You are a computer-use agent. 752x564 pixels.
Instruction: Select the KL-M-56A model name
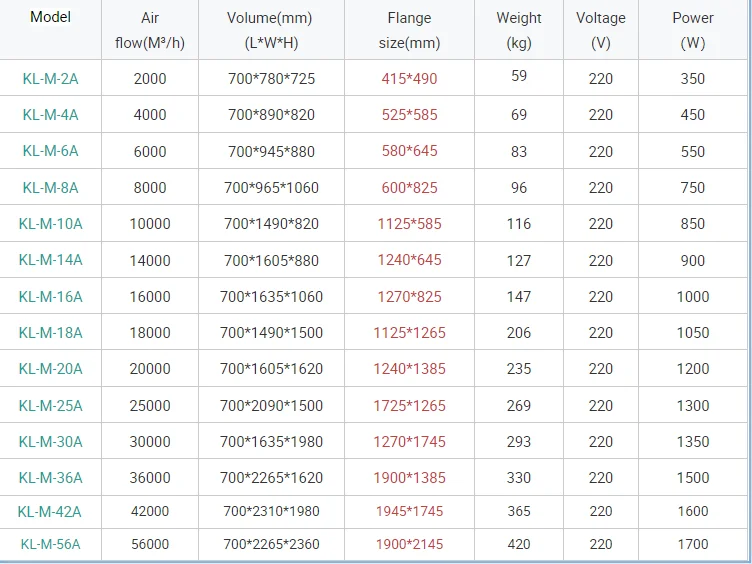pyautogui.click(x=50, y=545)
